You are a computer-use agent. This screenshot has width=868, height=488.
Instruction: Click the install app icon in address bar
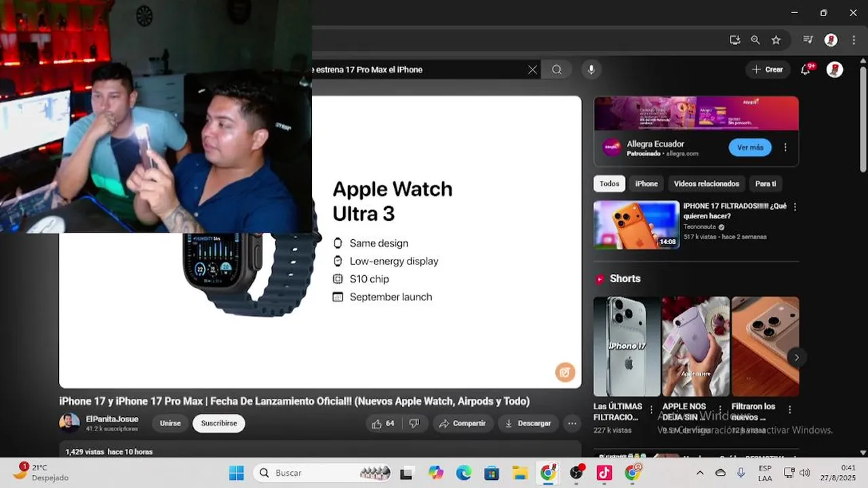pos(735,40)
